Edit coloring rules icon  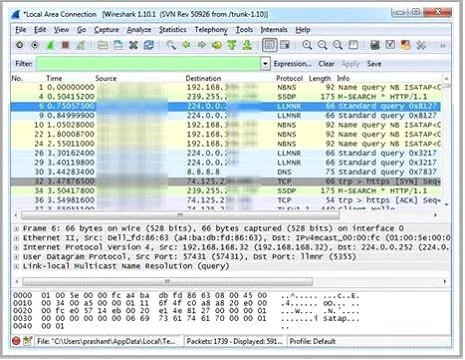[405, 45]
